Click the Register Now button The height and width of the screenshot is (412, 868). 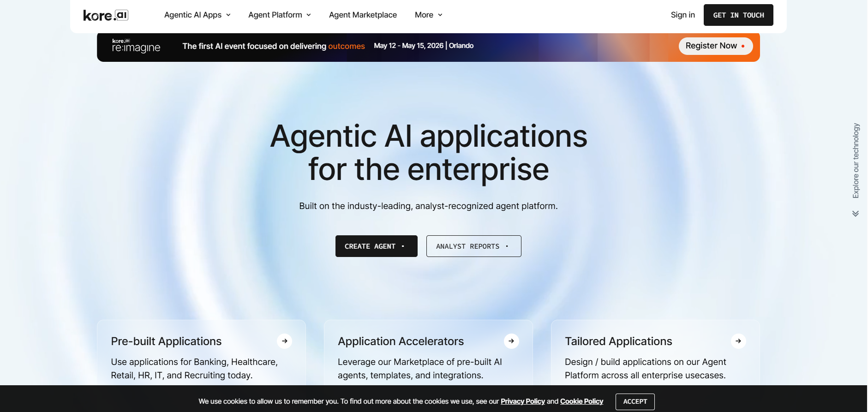pos(716,46)
